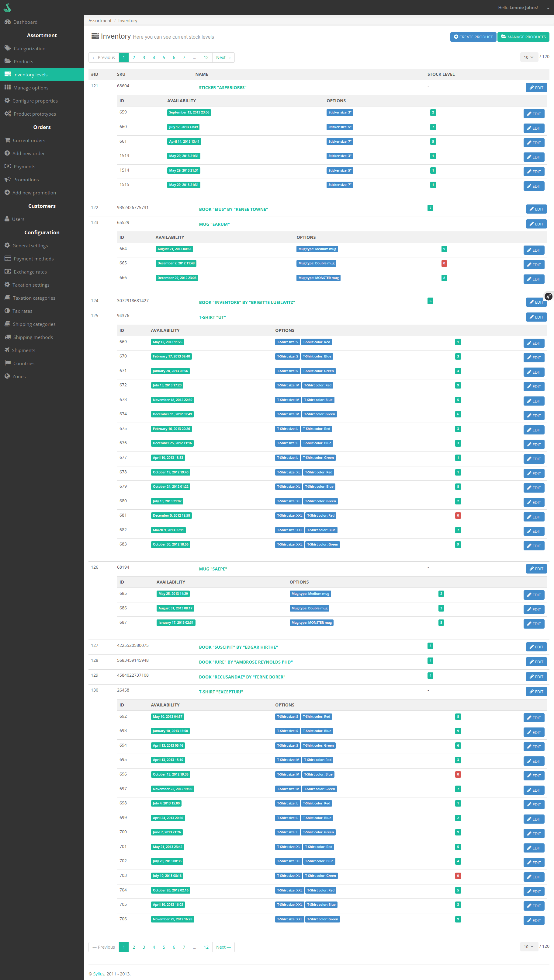This screenshot has height=980, width=554.
Task: Select Inventory levels in sidebar
Action: pyautogui.click(x=42, y=75)
